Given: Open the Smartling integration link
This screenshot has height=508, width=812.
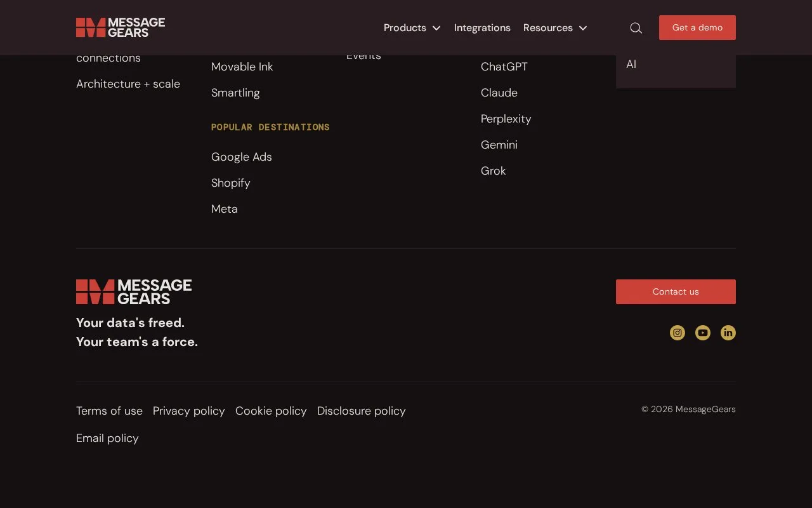Looking at the screenshot, I should (235, 93).
